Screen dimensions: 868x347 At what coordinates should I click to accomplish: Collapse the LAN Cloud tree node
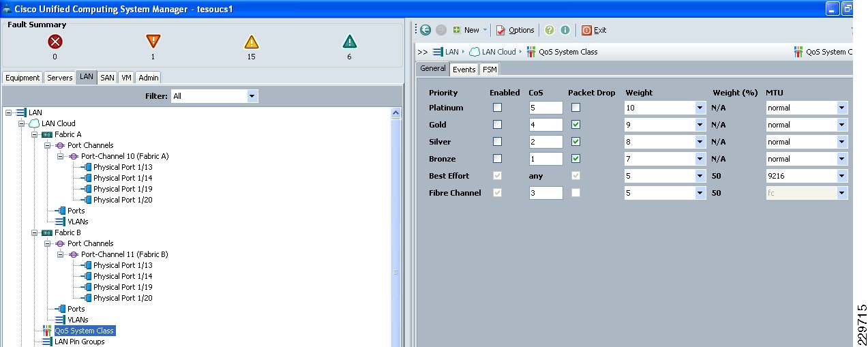pos(22,123)
